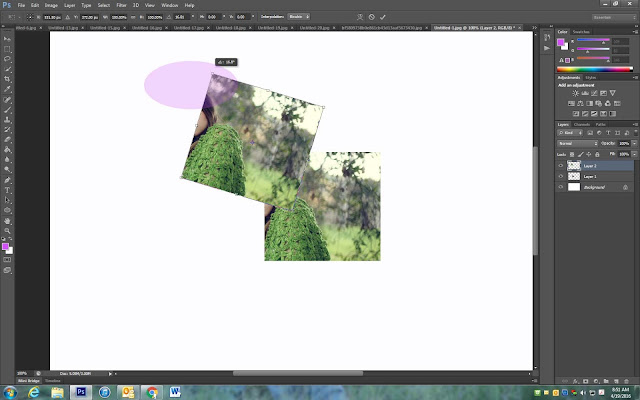Select the Lasso tool

[x=7, y=59]
